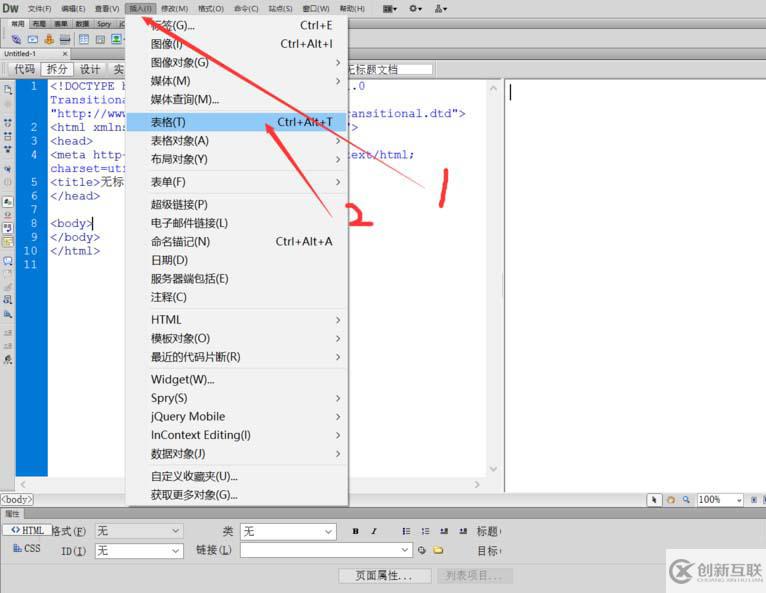Open the 文件(F) menu
The height and width of the screenshot is (593, 766).
(x=40, y=9)
